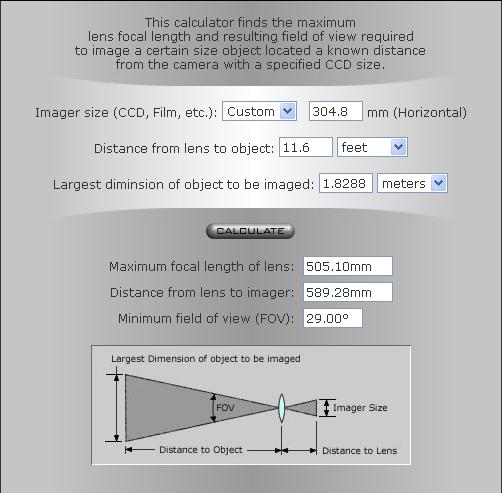502x493 pixels.
Task: Click the imager size arrow marker in diagram
Action: 327,408
